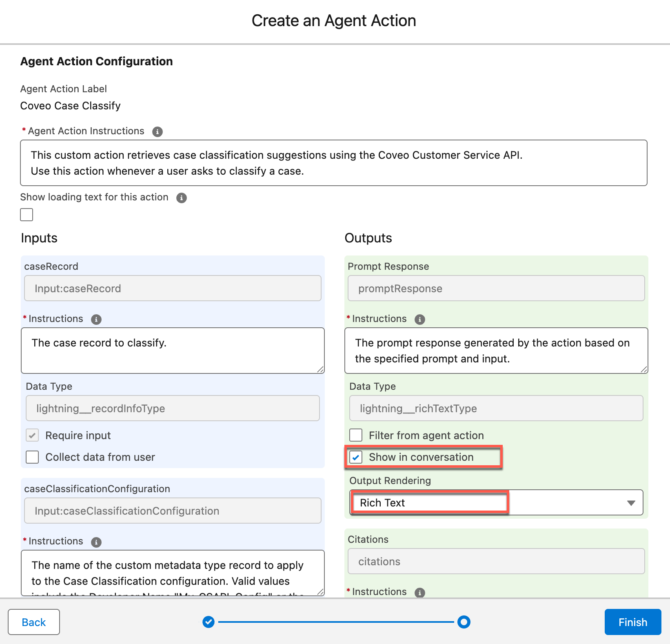Click the citations output field
Image resolution: width=670 pixels, height=644 pixels.
(496, 561)
